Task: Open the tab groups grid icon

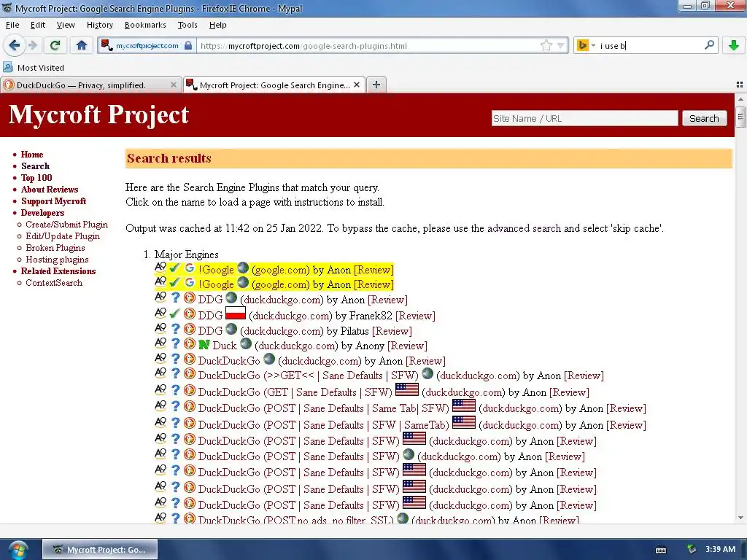Action: (x=740, y=85)
